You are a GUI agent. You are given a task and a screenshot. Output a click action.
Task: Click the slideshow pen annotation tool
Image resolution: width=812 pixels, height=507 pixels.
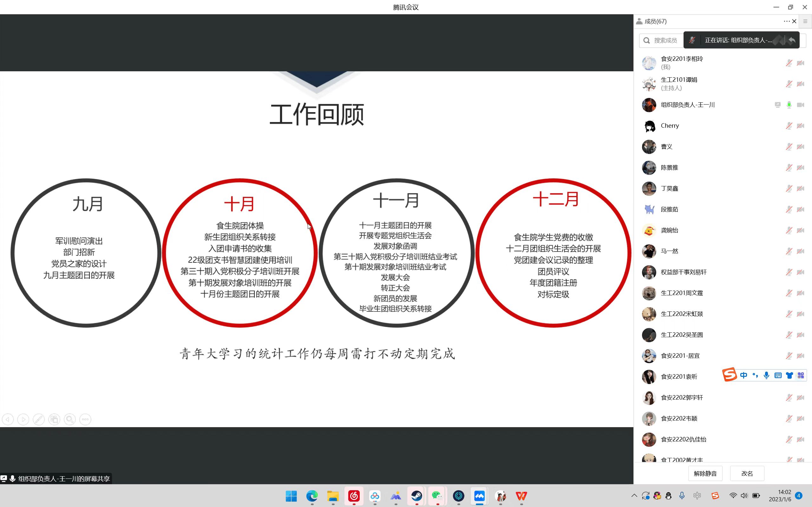(x=39, y=419)
